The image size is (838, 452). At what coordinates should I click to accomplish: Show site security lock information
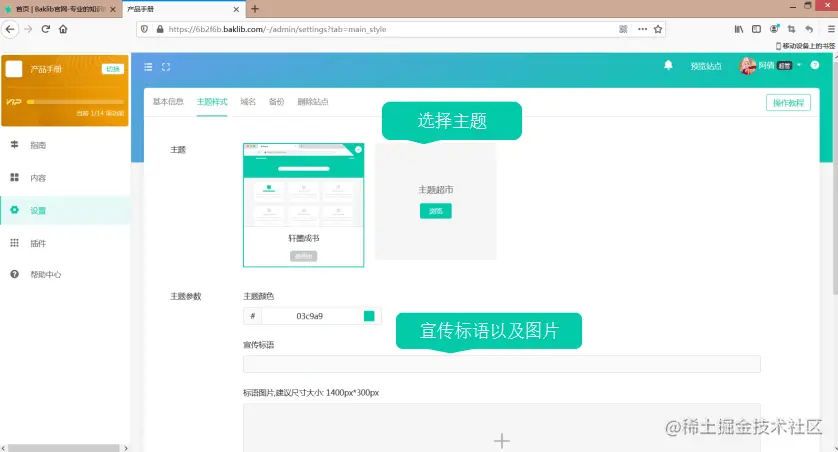159,29
